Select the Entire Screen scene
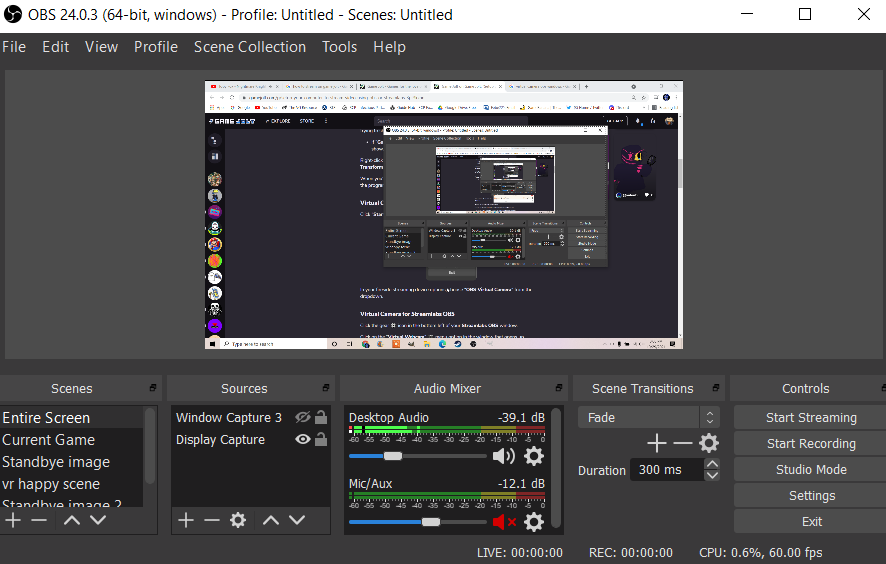 point(72,418)
